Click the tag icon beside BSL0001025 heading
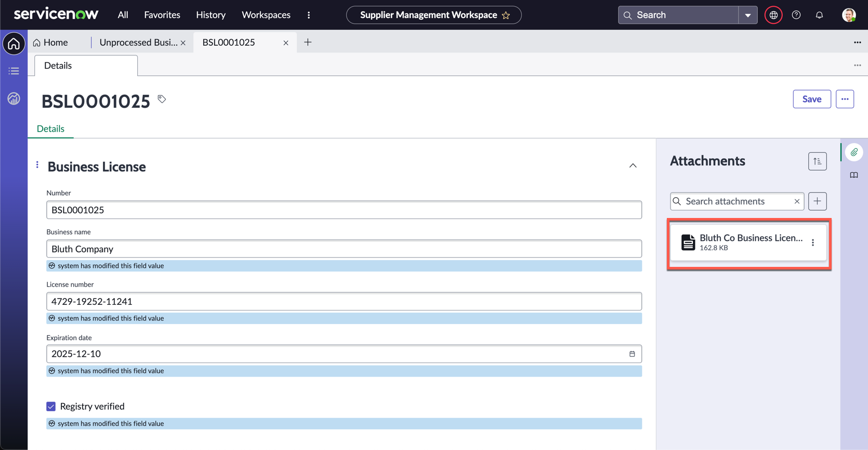868x450 pixels. click(162, 99)
